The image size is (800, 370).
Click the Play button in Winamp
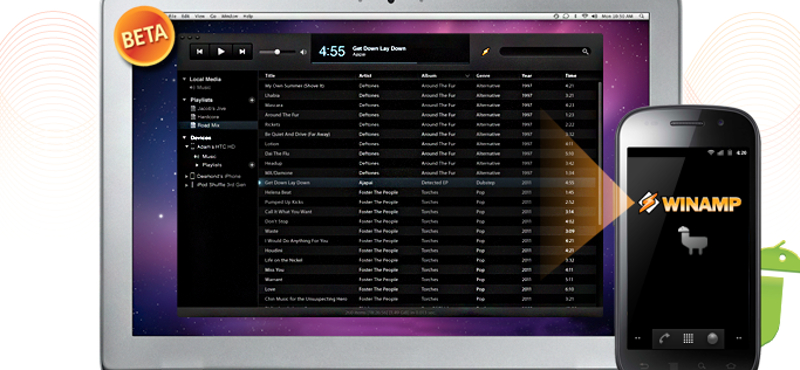[221, 52]
